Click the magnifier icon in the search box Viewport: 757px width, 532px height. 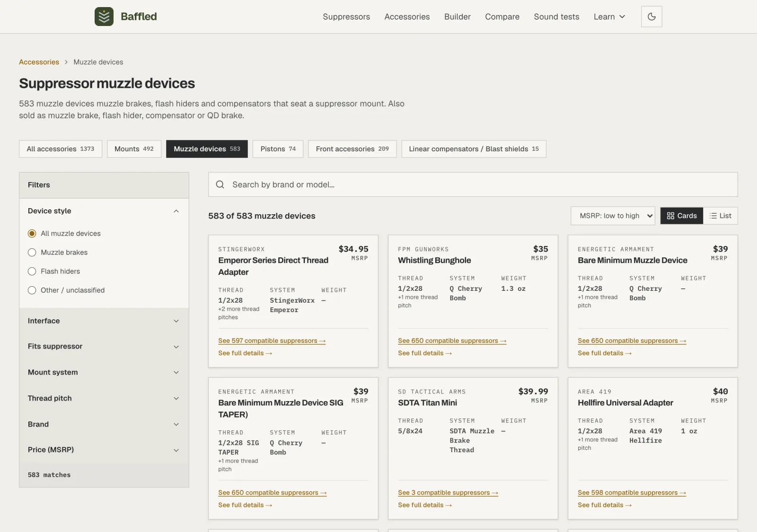click(220, 184)
